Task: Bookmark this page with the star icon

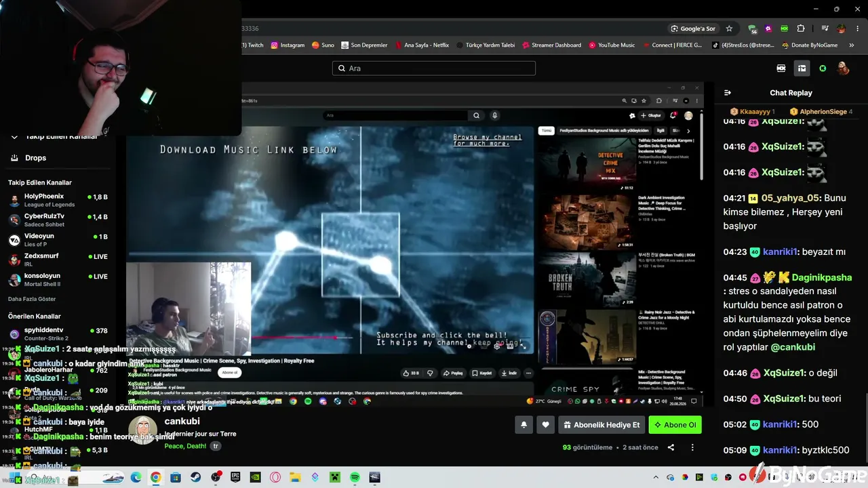Action: (729, 28)
